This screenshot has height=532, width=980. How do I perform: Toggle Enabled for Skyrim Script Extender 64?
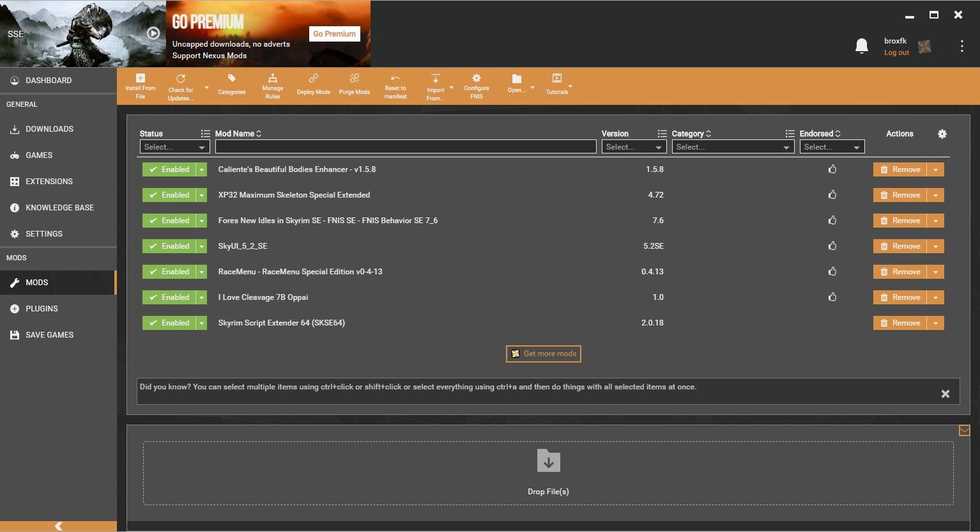click(169, 323)
